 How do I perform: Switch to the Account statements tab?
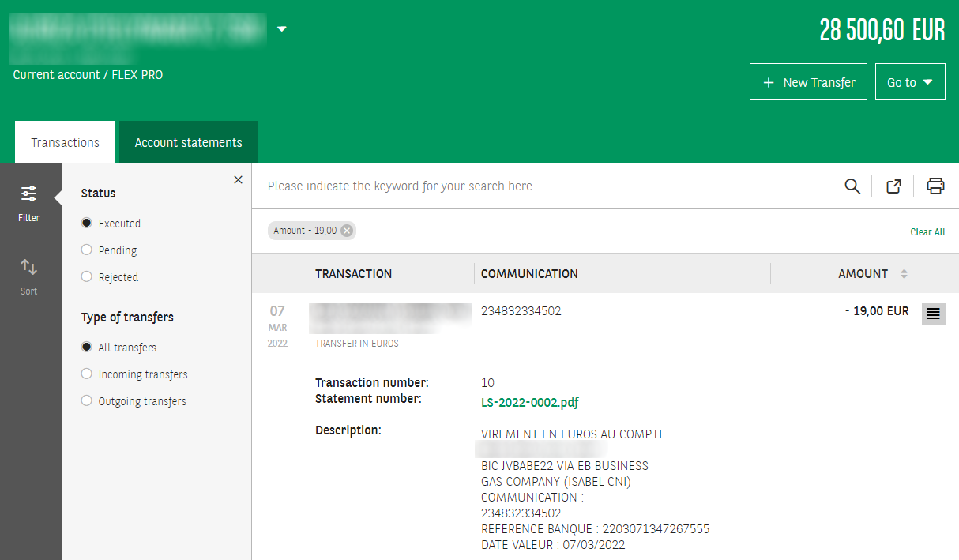188,143
